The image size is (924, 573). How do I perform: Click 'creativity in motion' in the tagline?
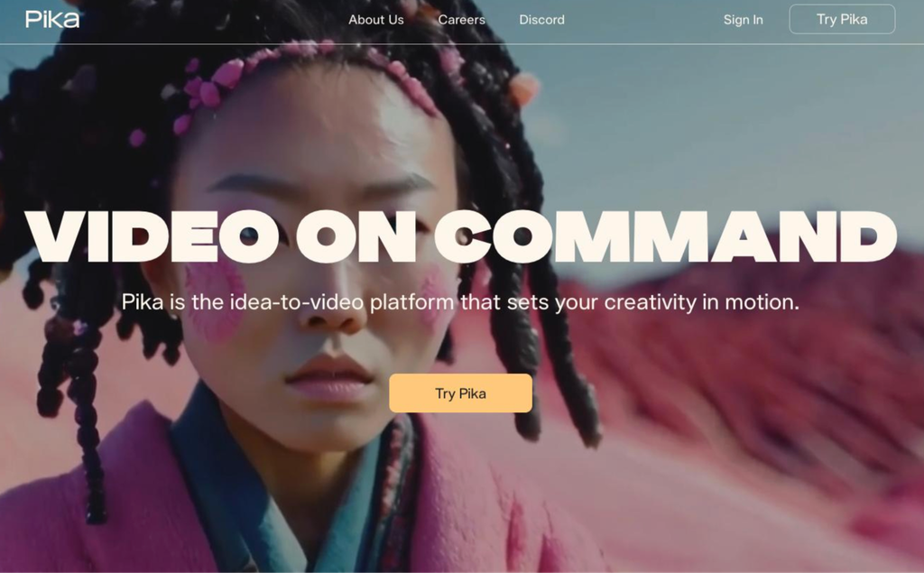[x=701, y=301]
